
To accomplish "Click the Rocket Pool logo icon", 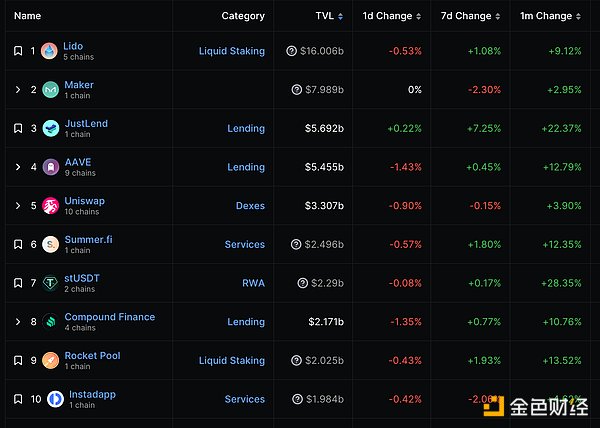I will click(49, 360).
